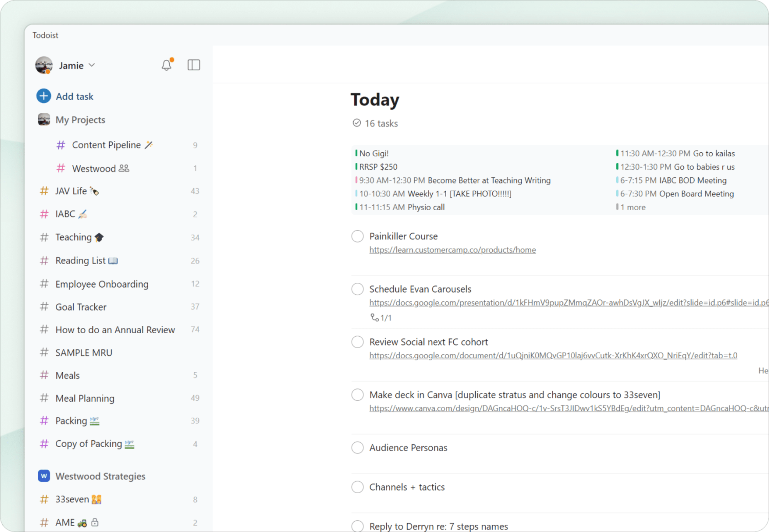Click hash icon beside IABC
Screen dimensions: 769x532
coord(44,214)
